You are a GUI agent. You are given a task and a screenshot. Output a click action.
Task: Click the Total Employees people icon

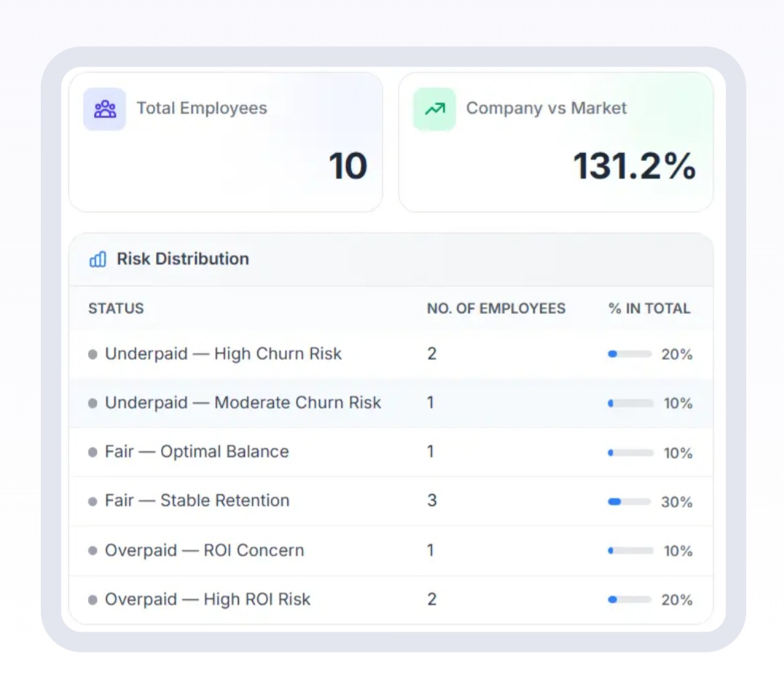(x=104, y=108)
